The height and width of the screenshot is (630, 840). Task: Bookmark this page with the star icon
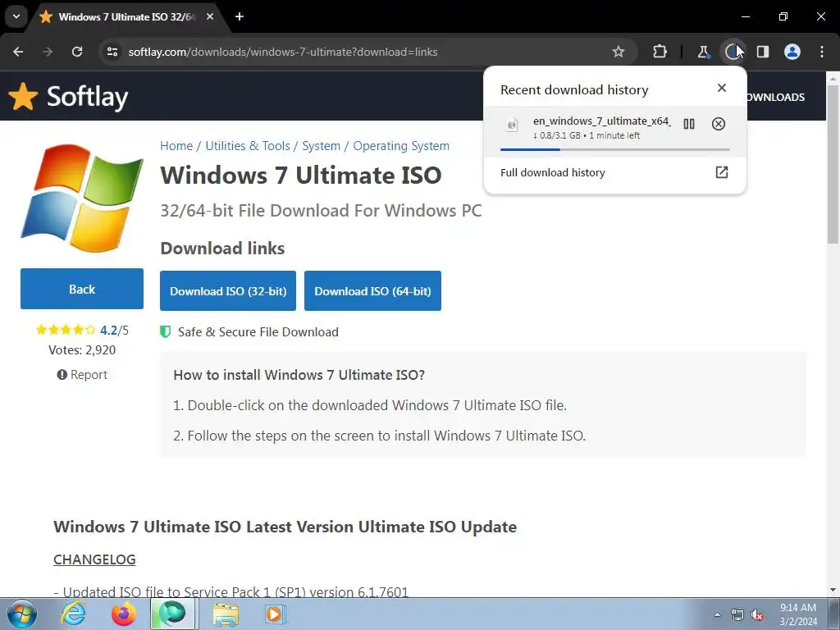pyautogui.click(x=619, y=52)
